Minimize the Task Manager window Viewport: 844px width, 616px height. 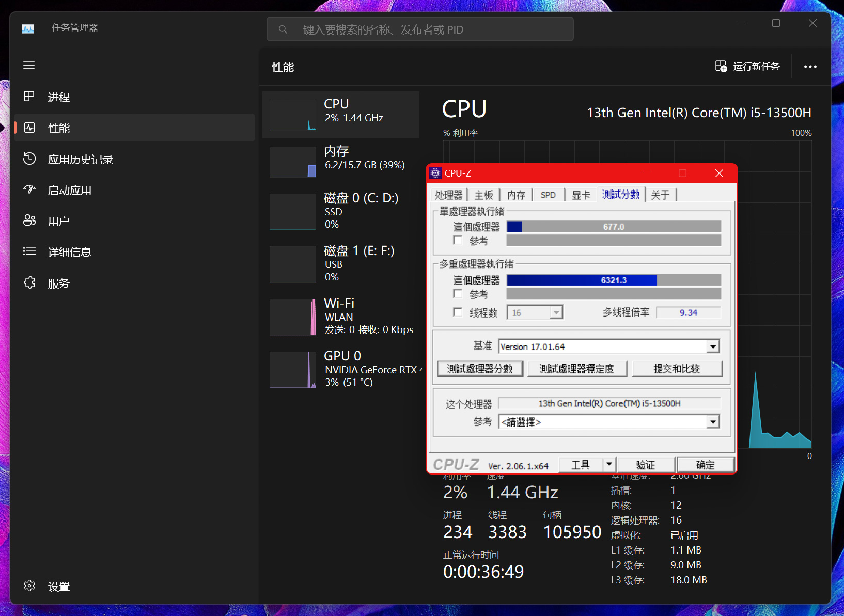pos(740,23)
